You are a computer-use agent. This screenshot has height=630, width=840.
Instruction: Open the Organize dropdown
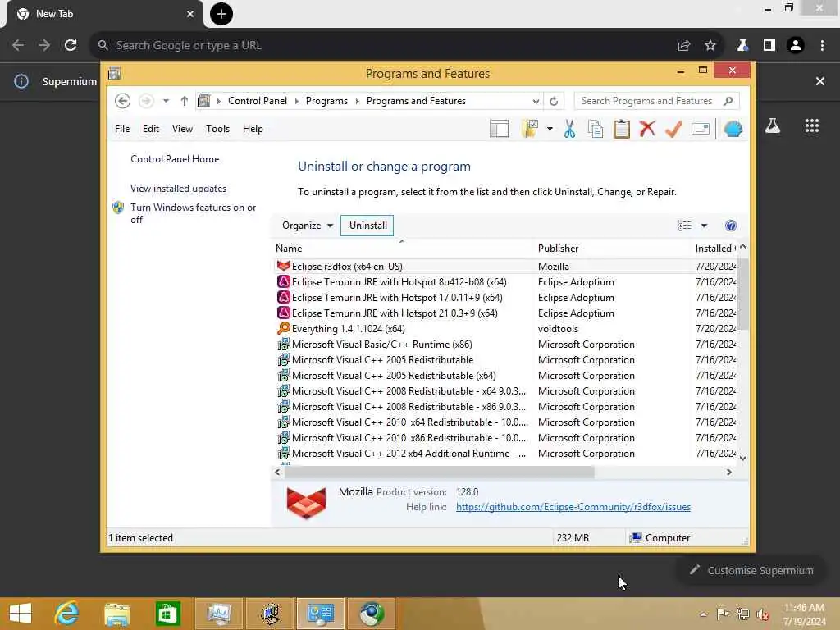point(308,226)
